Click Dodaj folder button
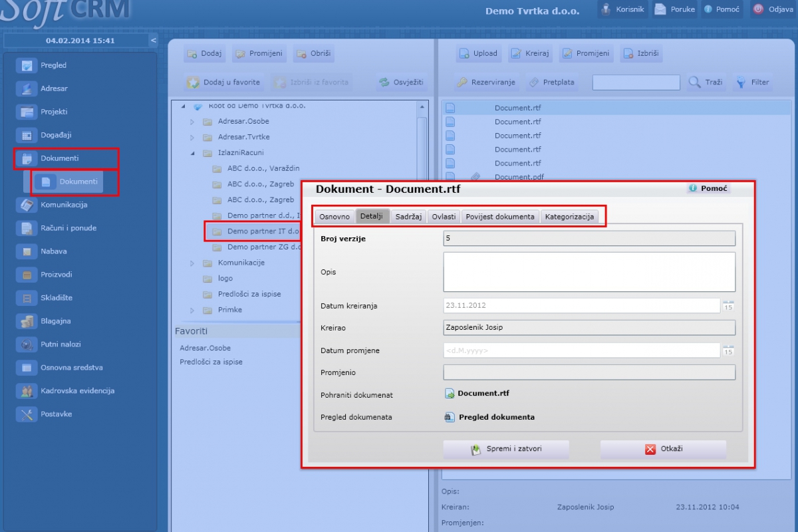This screenshot has width=798, height=532. pyautogui.click(x=205, y=54)
